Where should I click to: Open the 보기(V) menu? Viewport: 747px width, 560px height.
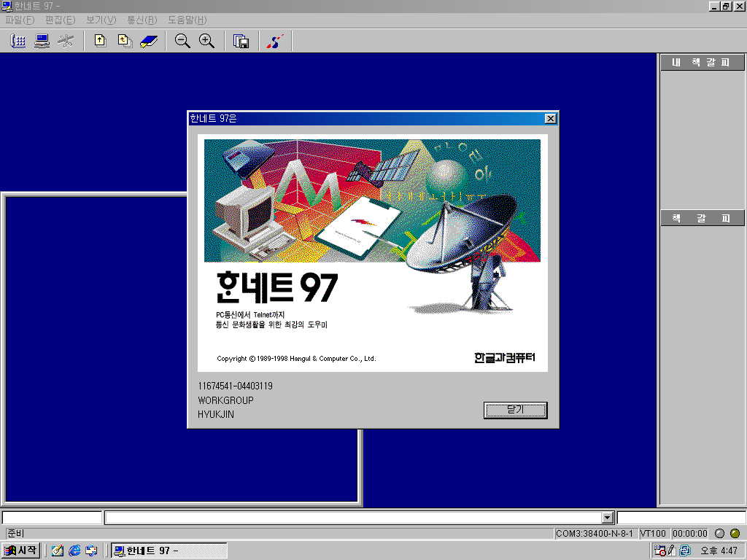(101, 20)
